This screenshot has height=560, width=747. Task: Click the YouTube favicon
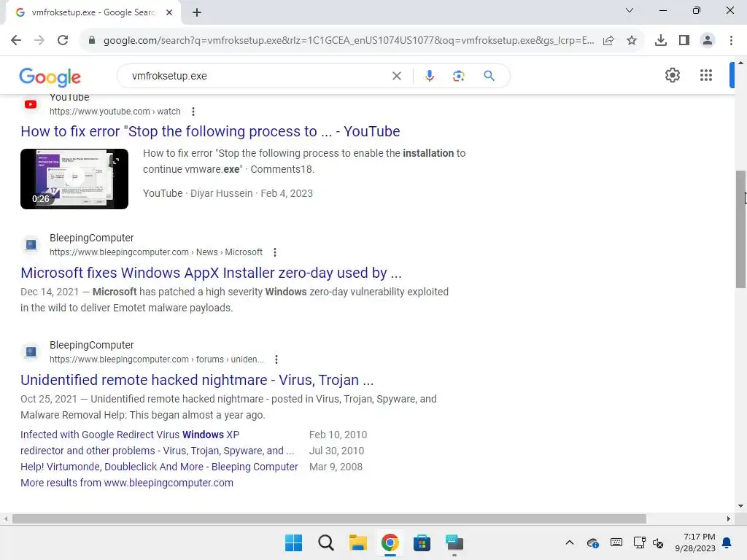click(31, 104)
